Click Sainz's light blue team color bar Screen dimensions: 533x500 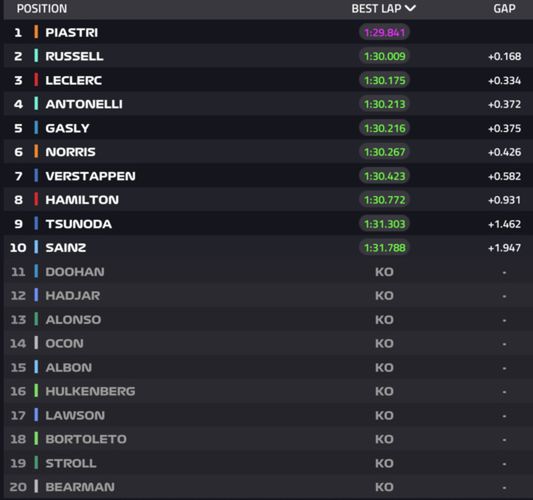point(36,247)
